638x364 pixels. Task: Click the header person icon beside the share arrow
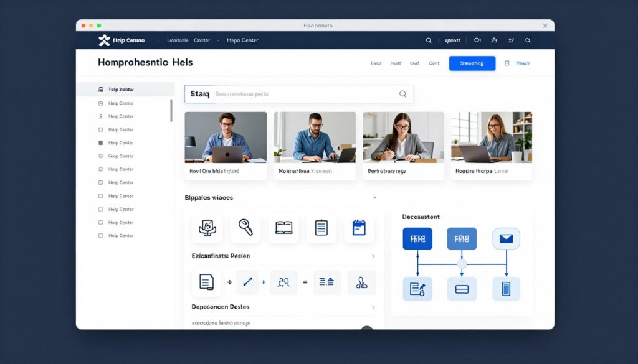[494, 40]
